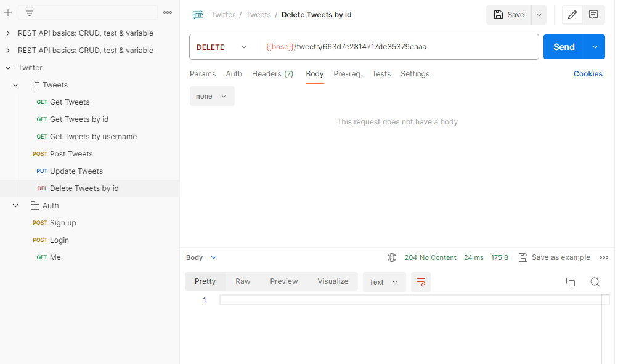
Task: Click the 24 ms response time
Action: [x=473, y=257]
